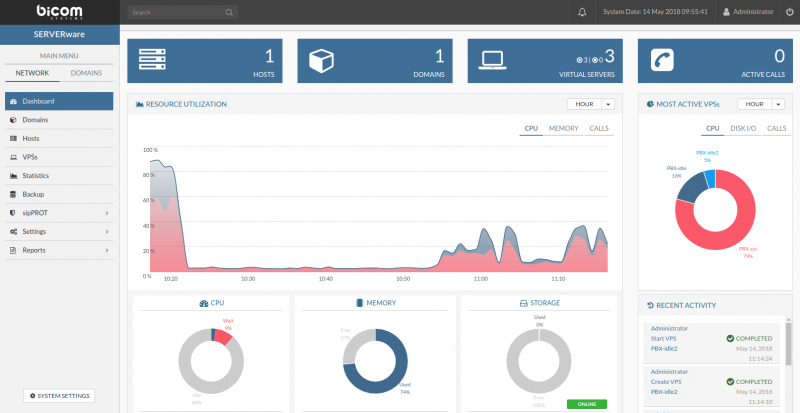Click the sipPROT shield icon
This screenshot has height=413, width=800.
pos(13,213)
